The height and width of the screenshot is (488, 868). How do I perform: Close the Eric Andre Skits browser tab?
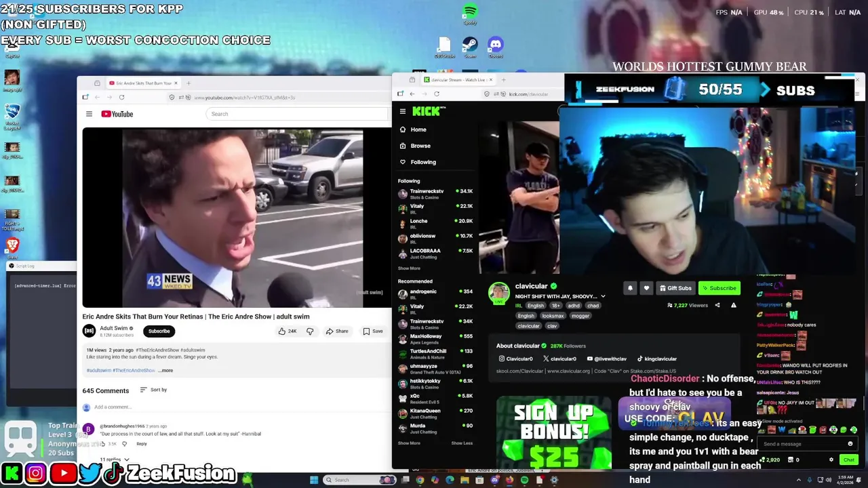coord(176,83)
